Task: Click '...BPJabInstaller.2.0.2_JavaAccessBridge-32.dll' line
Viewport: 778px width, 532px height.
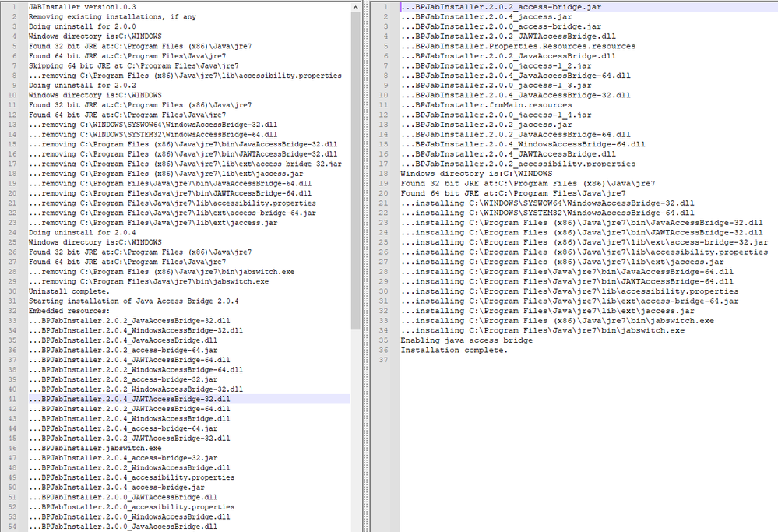Action: click(x=129, y=321)
